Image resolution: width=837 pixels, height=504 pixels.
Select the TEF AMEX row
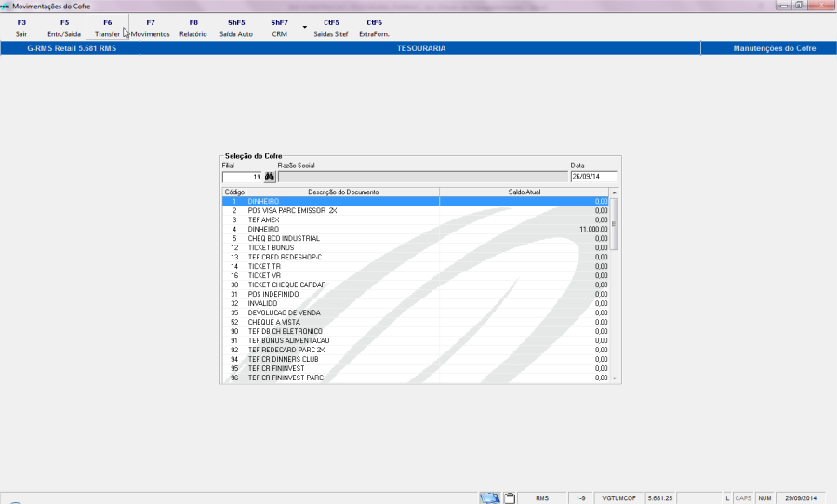pos(416,220)
